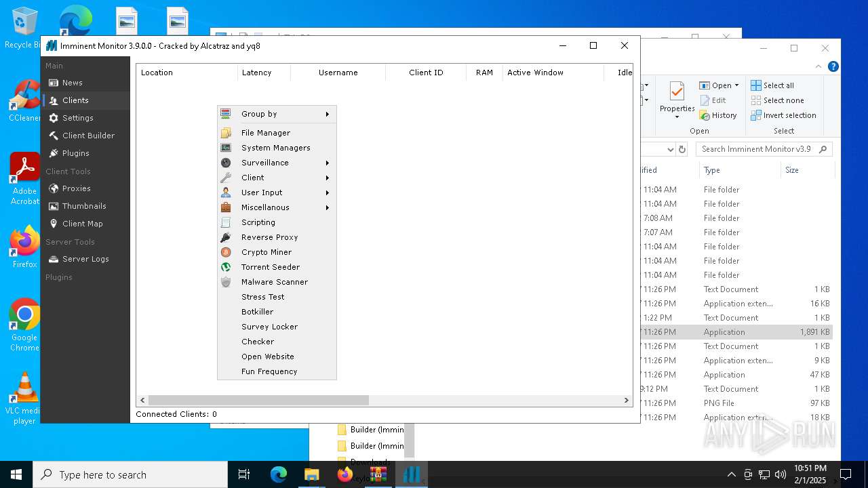Click the Username column header

pyautogui.click(x=338, y=73)
